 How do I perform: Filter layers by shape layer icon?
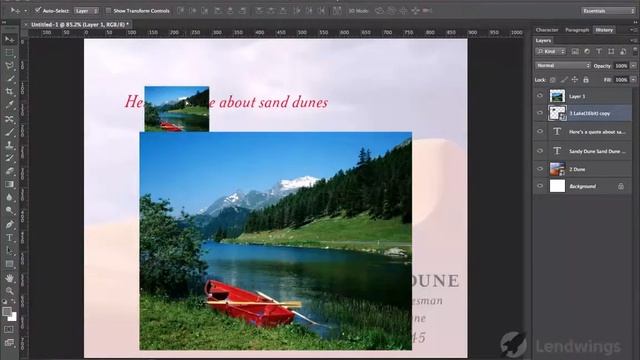(x=611, y=51)
